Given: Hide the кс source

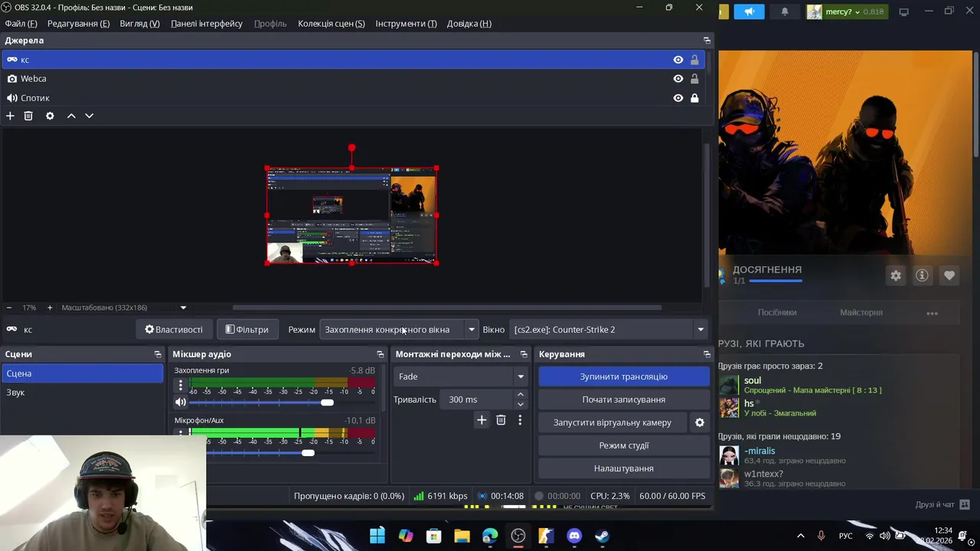Looking at the screenshot, I should (x=678, y=60).
